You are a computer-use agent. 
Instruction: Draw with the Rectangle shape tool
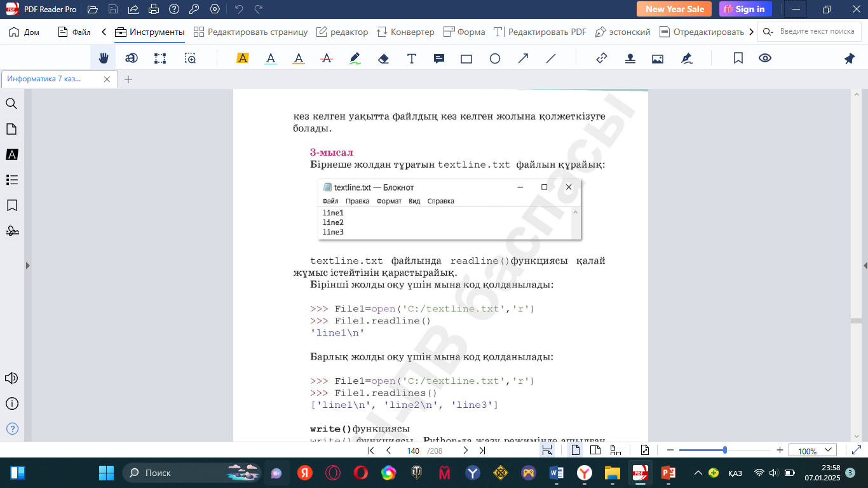coord(466,58)
